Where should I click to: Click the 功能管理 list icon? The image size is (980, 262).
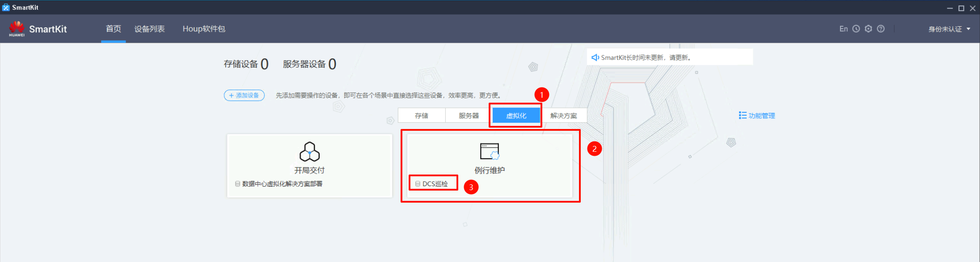click(743, 116)
